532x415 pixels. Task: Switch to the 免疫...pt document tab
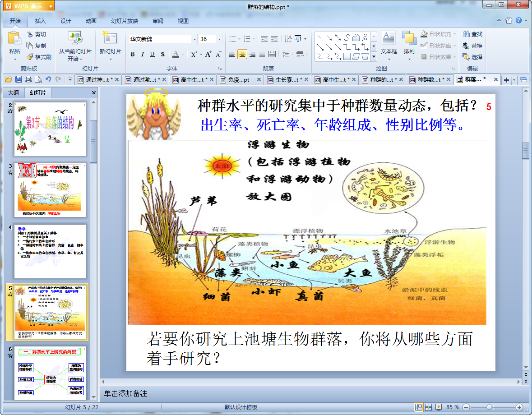[241, 80]
